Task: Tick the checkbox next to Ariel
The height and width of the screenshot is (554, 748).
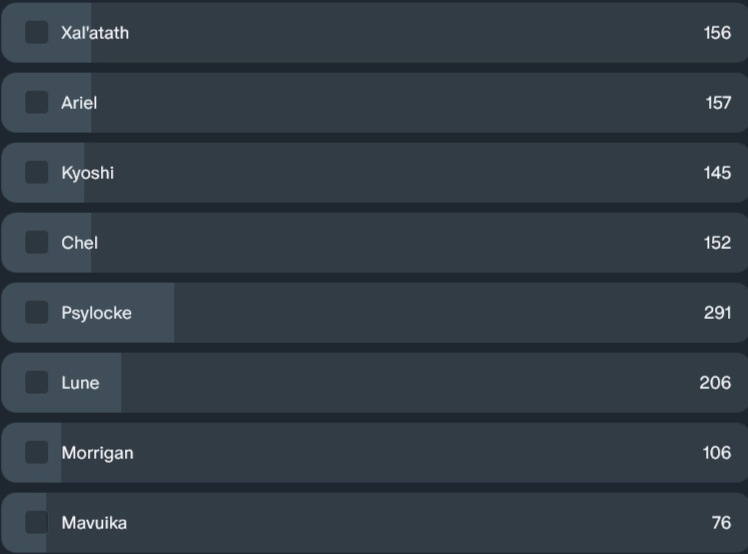Action: pos(37,103)
